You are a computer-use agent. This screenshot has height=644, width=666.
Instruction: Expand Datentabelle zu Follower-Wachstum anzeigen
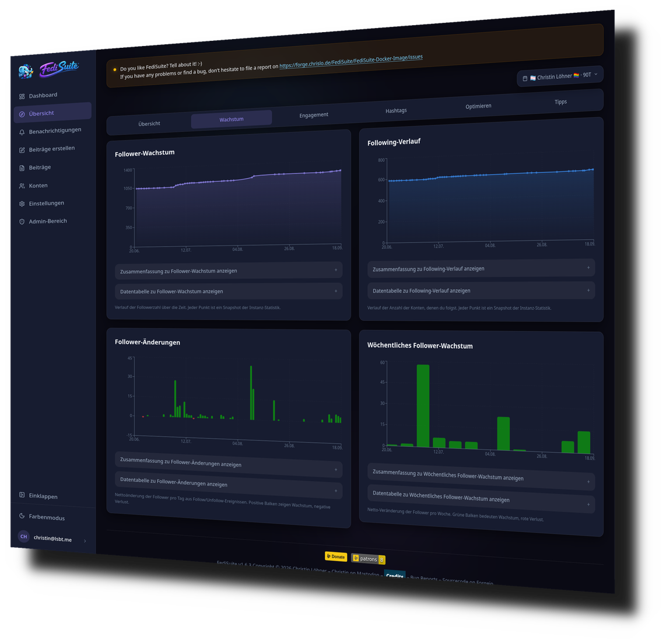pos(229,292)
